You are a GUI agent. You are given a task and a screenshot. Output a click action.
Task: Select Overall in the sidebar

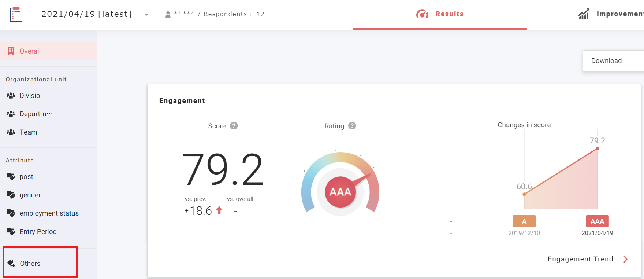[30, 51]
